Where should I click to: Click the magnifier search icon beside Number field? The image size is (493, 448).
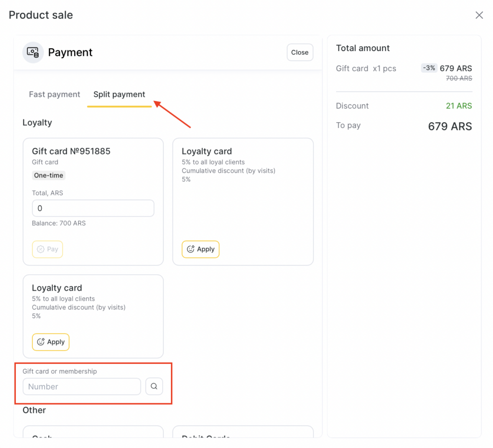[154, 386]
